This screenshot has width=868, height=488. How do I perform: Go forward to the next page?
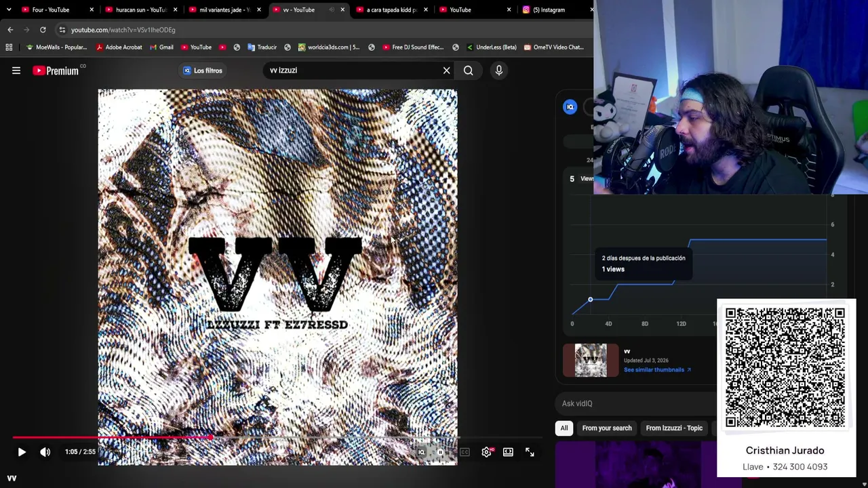point(26,30)
